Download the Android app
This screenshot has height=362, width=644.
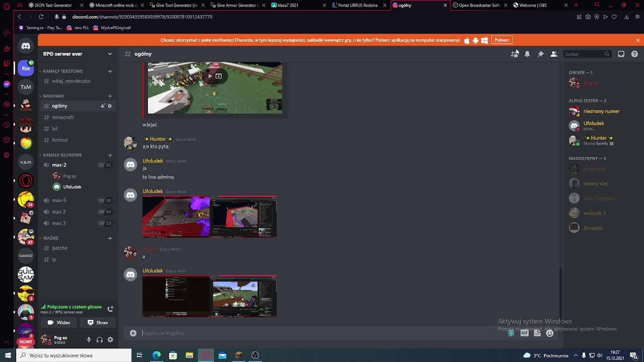tap(475, 40)
